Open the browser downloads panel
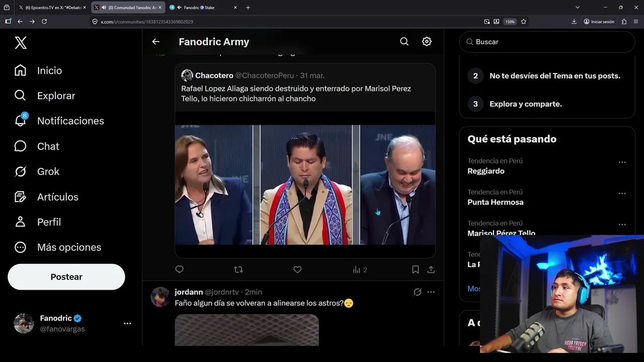This screenshot has height=362, width=644. pos(574,22)
